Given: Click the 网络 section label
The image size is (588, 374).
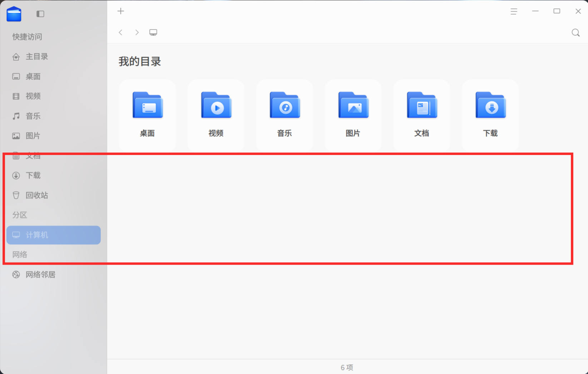Looking at the screenshot, I should pyautogui.click(x=20, y=255).
